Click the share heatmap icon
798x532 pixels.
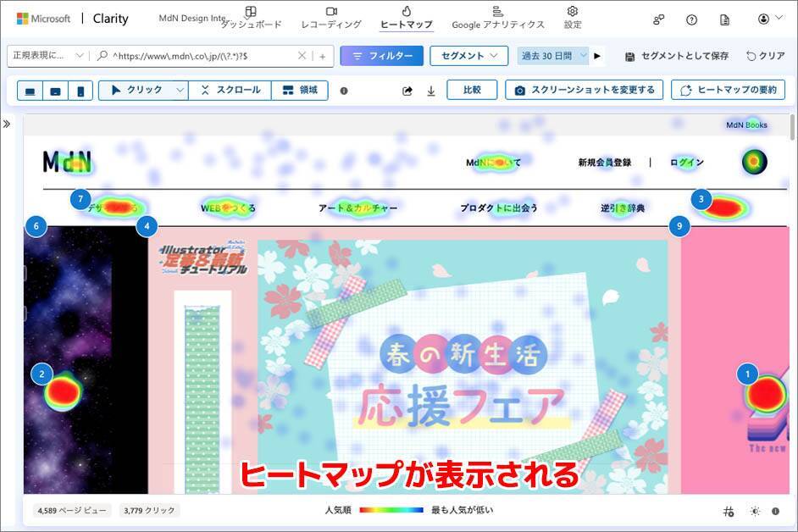407,91
